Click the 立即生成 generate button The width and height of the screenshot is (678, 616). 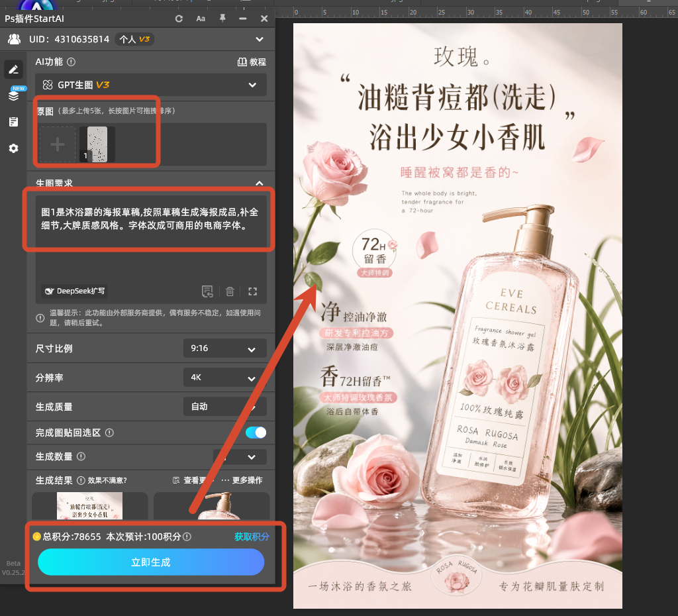[151, 562]
